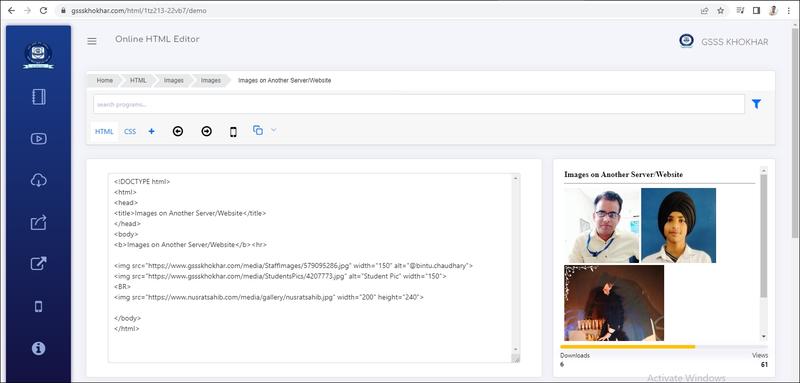The image size is (800, 383).
Task: Click the nusratsahib image in preview
Action: 614,303
